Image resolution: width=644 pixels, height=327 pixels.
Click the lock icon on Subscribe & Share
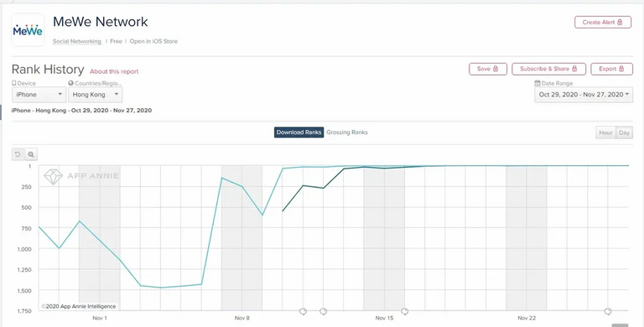(574, 69)
